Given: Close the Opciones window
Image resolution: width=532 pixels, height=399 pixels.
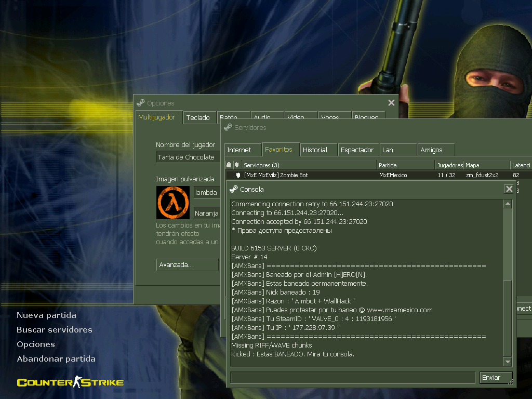Looking at the screenshot, I should (391, 103).
